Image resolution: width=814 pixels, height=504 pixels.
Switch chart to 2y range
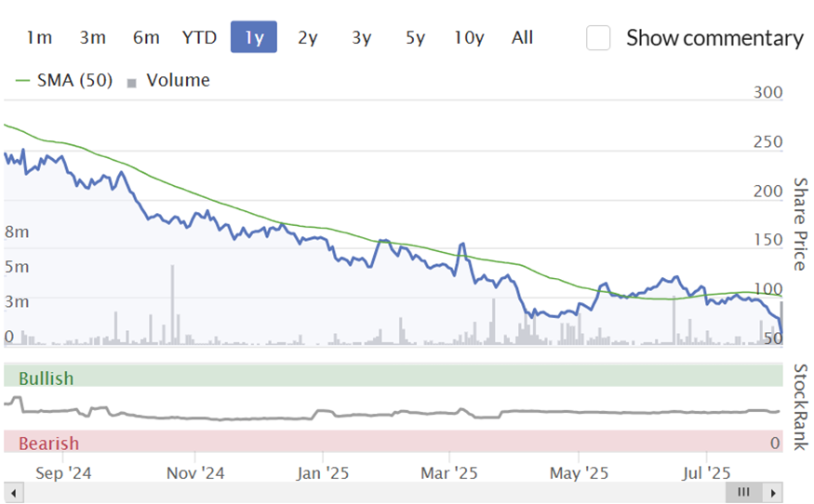(x=307, y=37)
